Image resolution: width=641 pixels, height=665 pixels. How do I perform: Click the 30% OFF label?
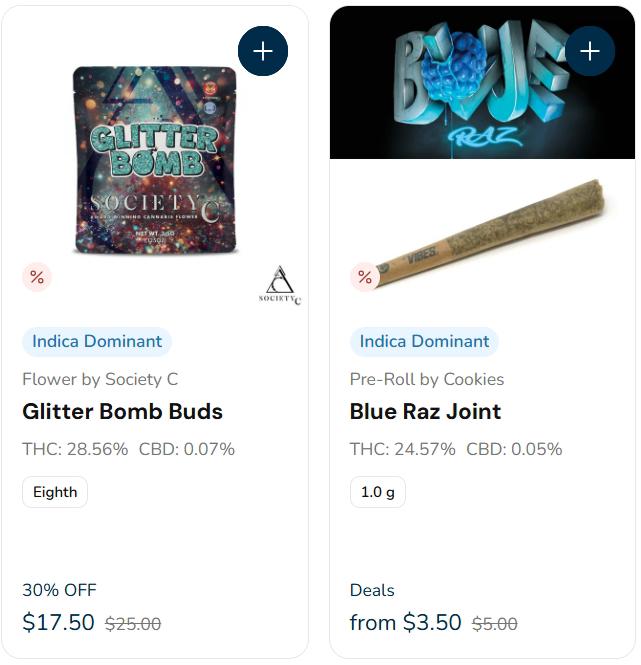point(59,590)
